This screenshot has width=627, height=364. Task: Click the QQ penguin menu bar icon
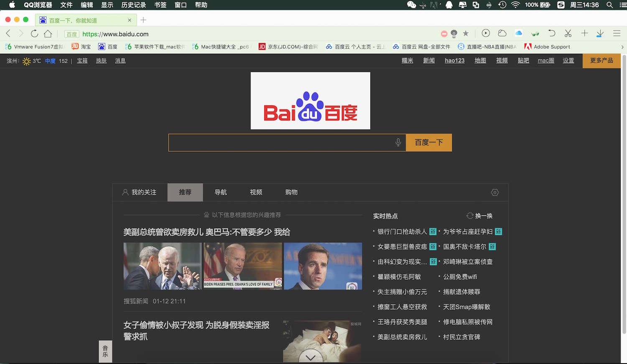[x=449, y=5]
